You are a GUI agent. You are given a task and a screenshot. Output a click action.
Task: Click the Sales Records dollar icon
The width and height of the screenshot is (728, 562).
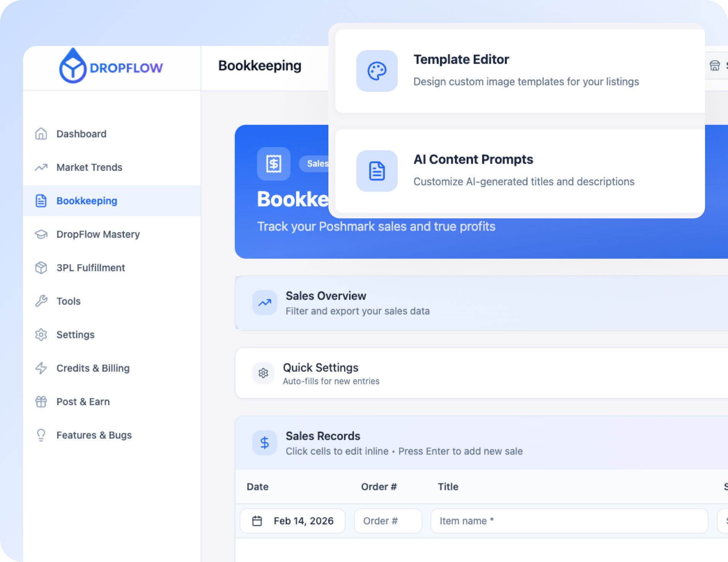264,443
